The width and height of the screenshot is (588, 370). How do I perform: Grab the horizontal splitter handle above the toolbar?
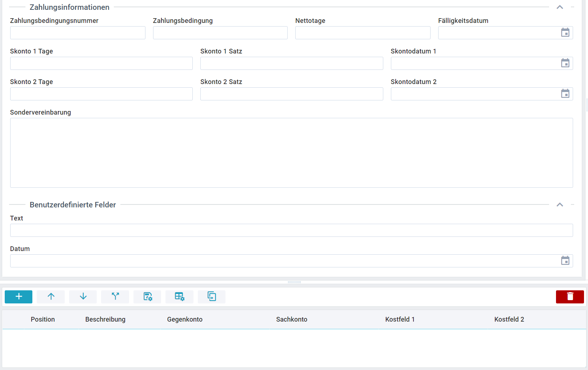pos(294,282)
